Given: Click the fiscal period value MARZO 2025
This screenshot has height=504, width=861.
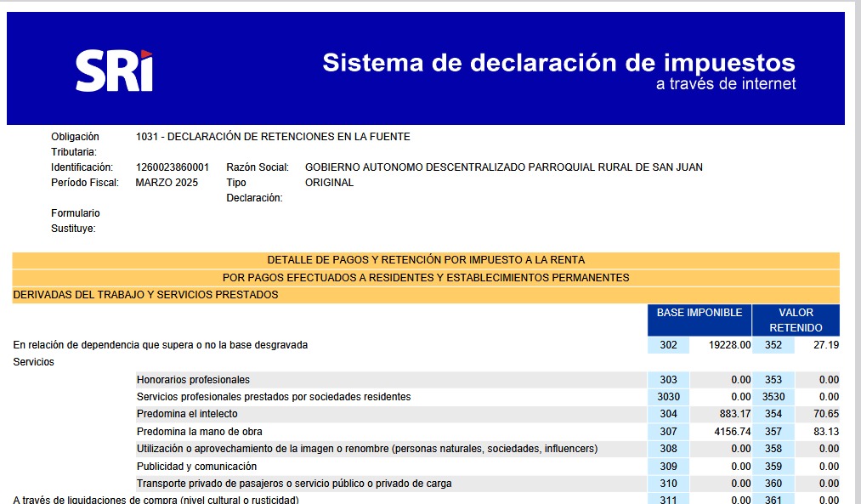Looking at the screenshot, I should pyautogui.click(x=167, y=183).
